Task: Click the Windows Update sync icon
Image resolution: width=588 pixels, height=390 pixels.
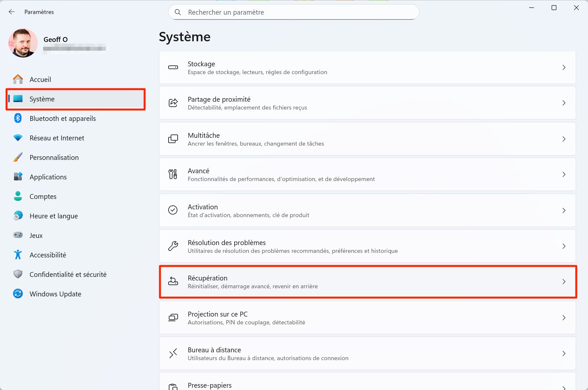Action: point(18,294)
